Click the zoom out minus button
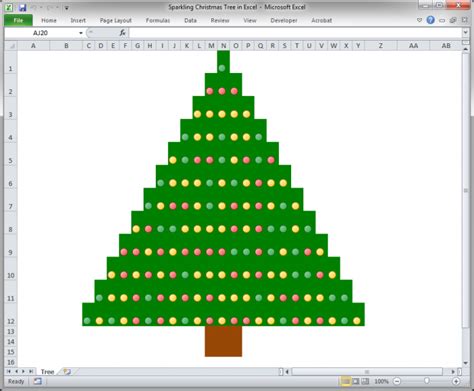The height and width of the screenshot is (391, 474). click(397, 381)
